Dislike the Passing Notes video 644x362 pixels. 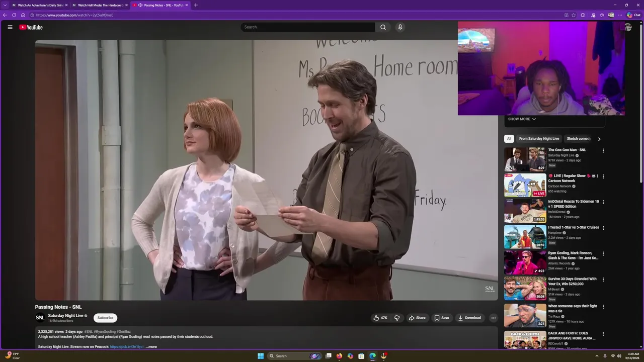pos(397,318)
